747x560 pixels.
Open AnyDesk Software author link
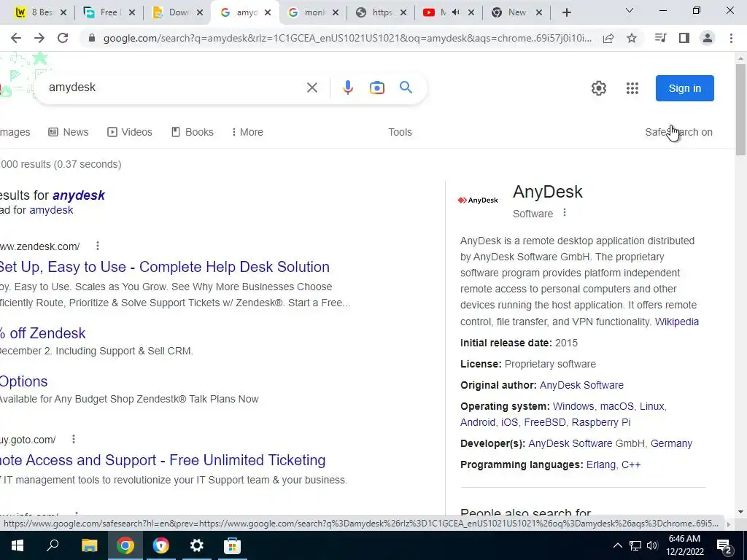tap(581, 385)
